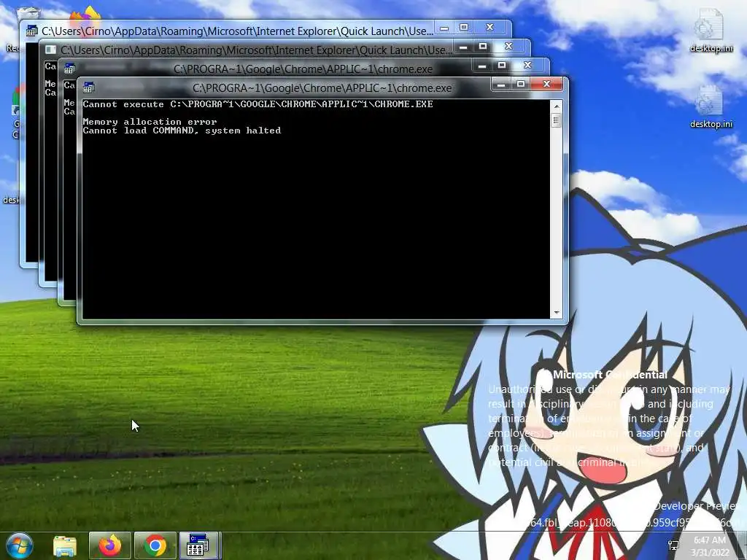Maximize the front chrome.exe console window
Image resolution: width=747 pixels, height=560 pixels.
(x=521, y=85)
